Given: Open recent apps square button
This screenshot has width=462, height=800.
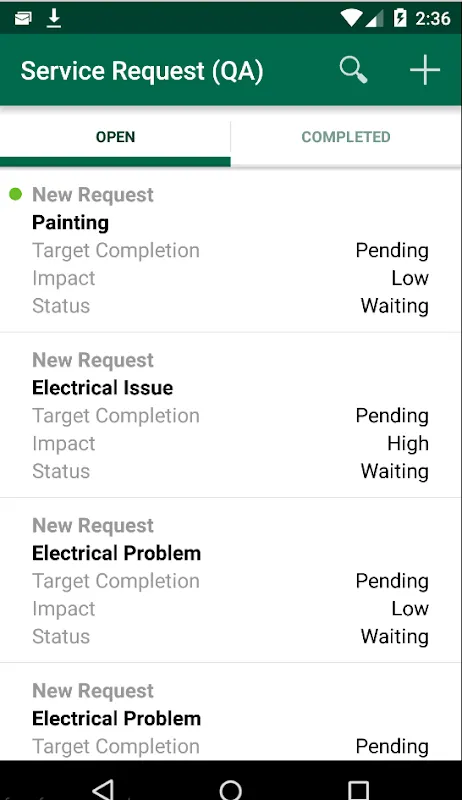Looking at the screenshot, I should click(358, 790).
